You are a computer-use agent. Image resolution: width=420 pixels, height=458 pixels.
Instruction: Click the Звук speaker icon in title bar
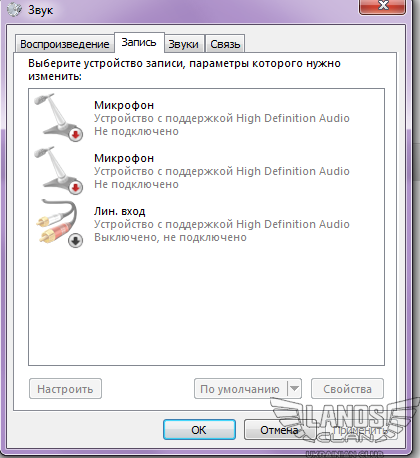point(14,9)
